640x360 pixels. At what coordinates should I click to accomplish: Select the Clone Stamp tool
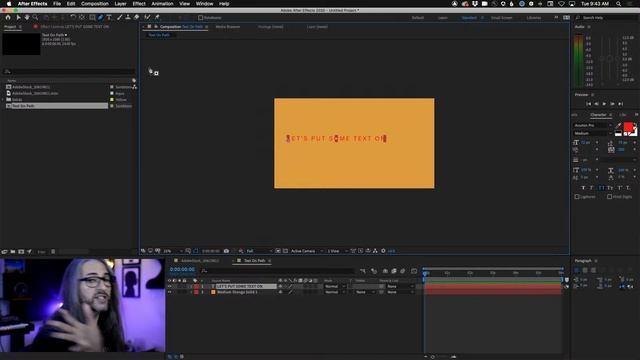coord(128,18)
